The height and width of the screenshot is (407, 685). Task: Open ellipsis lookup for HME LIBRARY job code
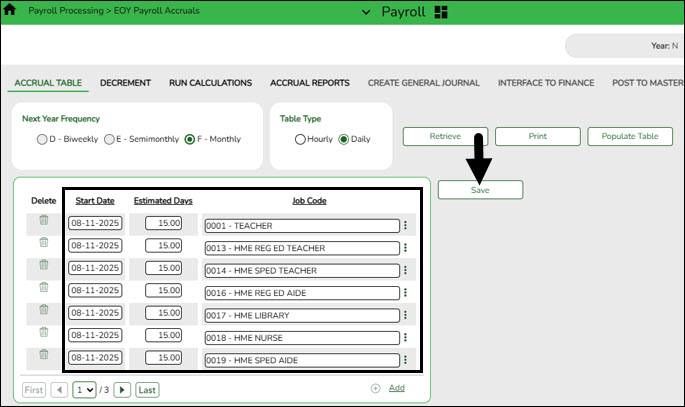pyautogui.click(x=405, y=315)
